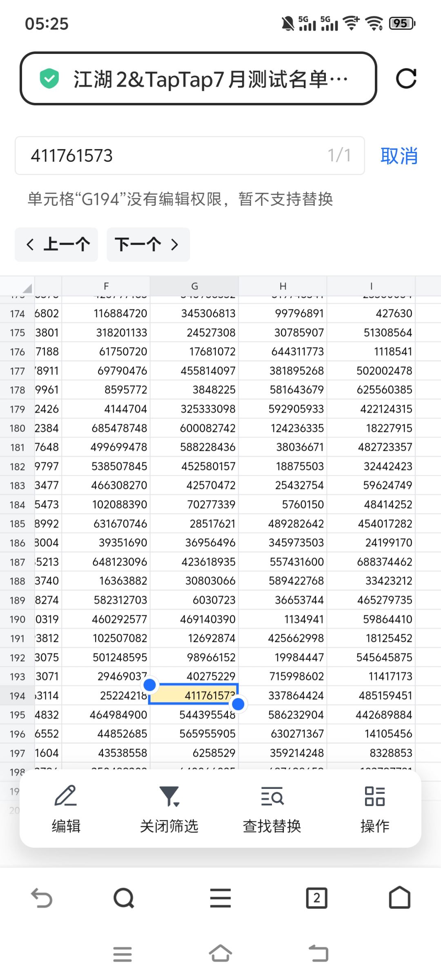Tap the browser back arrow icon
This screenshot has width=441, height=980.
(x=42, y=898)
